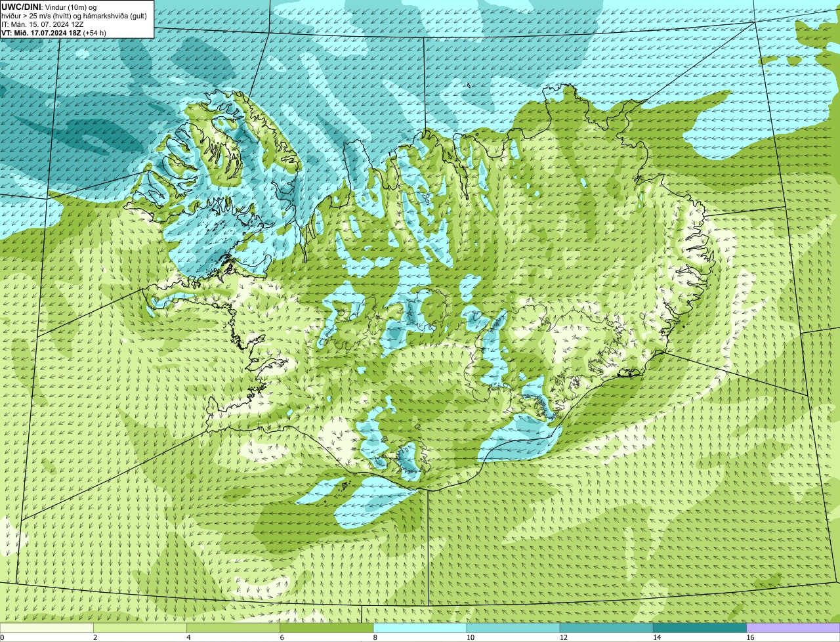The width and height of the screenshot is (840, 642).
Task: Click the 0–2 m/s palest legend swatch
Action: click(47, 628)
